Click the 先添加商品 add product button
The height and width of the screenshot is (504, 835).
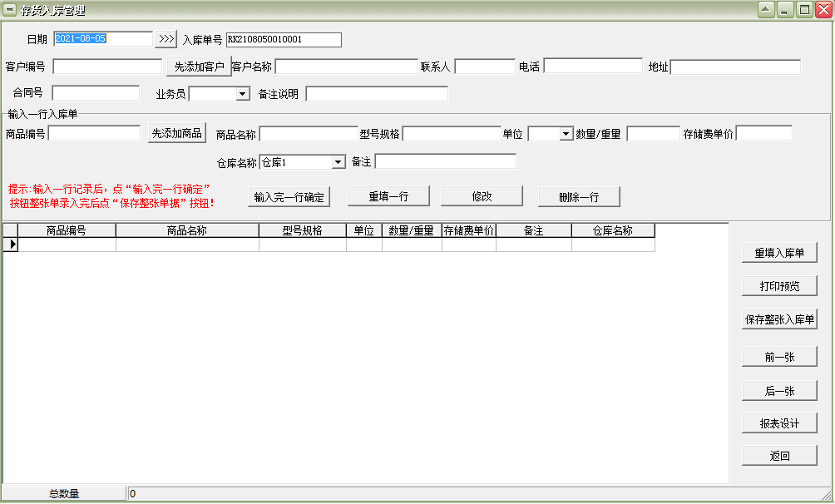[x=175, y=132]
